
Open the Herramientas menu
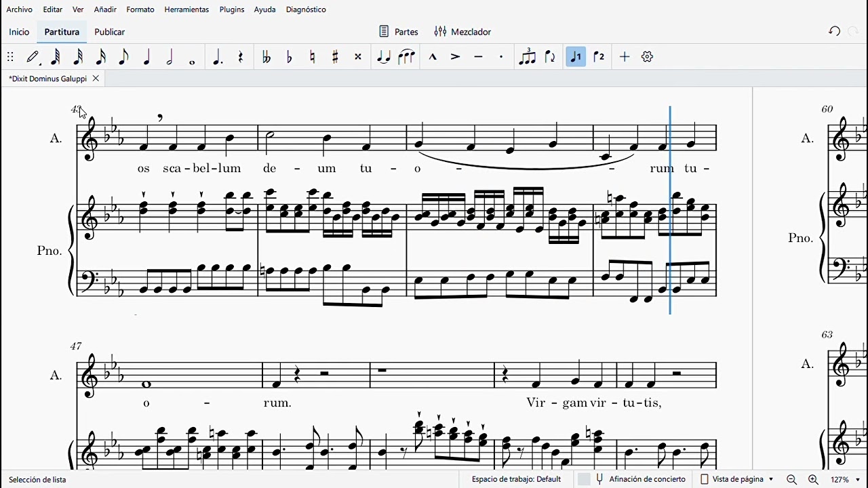186,9
